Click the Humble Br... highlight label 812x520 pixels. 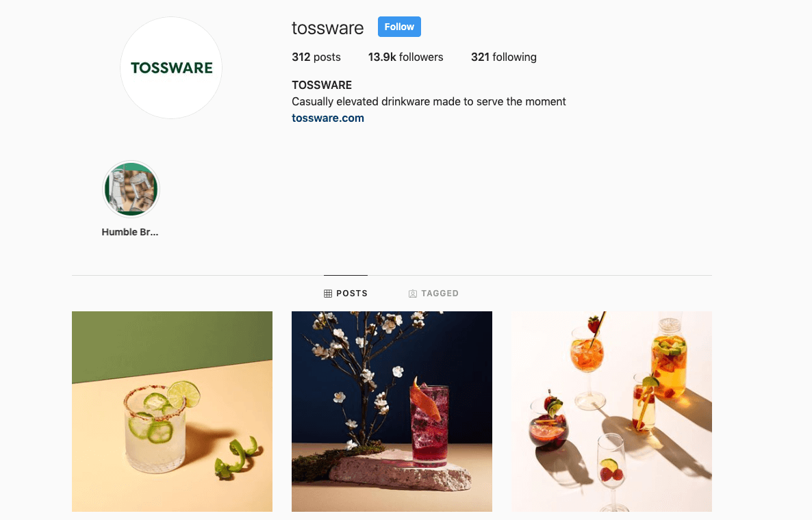[x=130, y=233]
